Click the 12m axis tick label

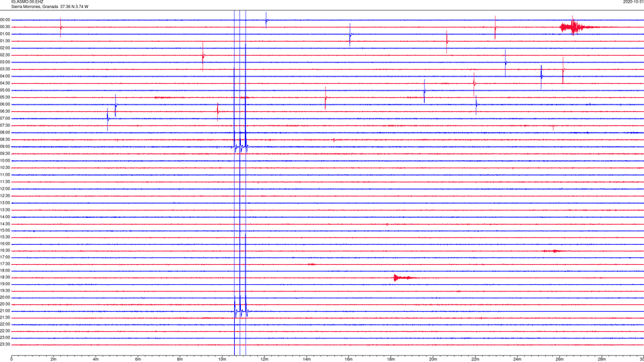(x=264, y=359)
